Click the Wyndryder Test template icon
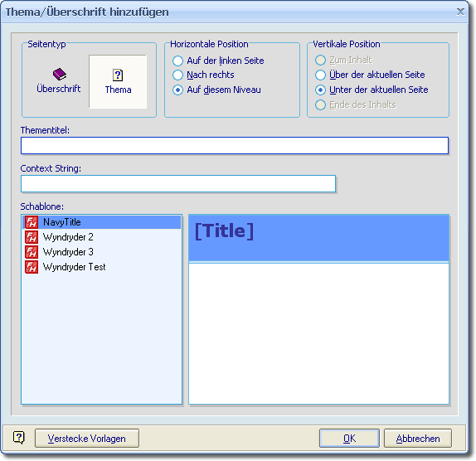Viewport: 476px width, 461px height. 32,267
